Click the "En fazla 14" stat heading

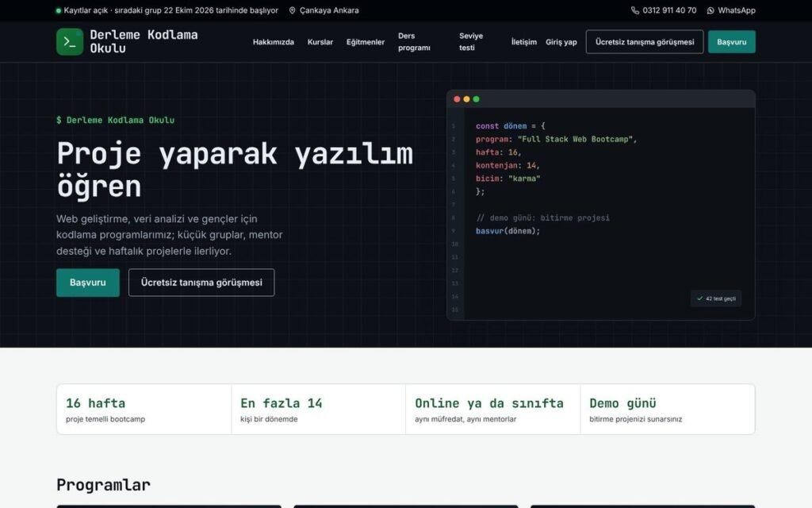[282, 403]
